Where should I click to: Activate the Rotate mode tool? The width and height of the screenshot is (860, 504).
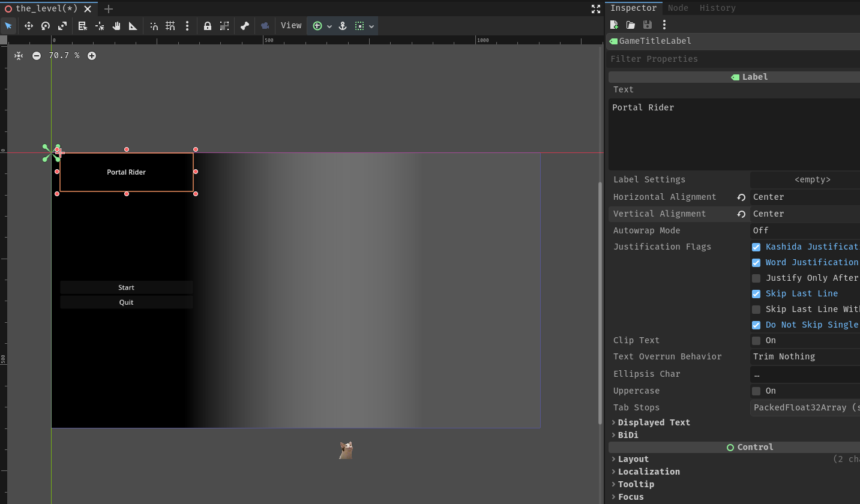(46, 26)
